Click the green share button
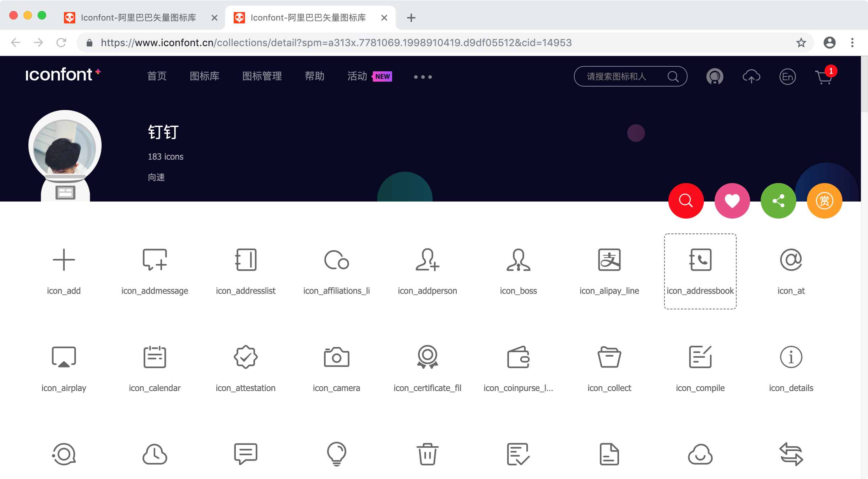The image size is (868, 479). click(778, 201)
